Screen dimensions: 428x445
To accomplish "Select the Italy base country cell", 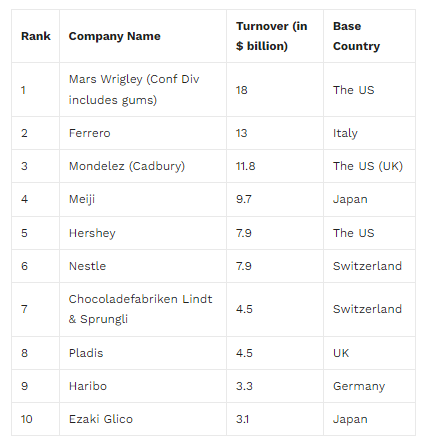I will click(345, 133).
